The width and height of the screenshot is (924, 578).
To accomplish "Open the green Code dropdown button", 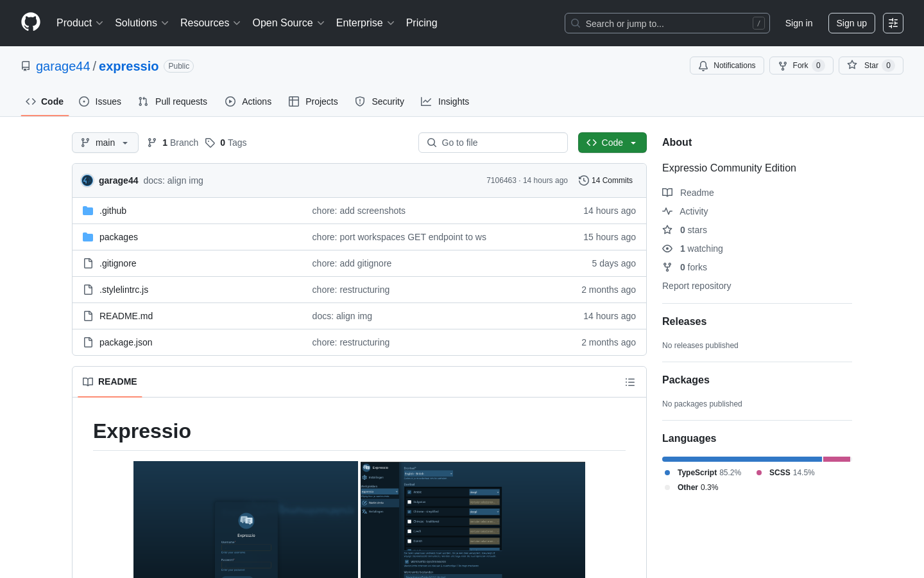I will [612, 143].
